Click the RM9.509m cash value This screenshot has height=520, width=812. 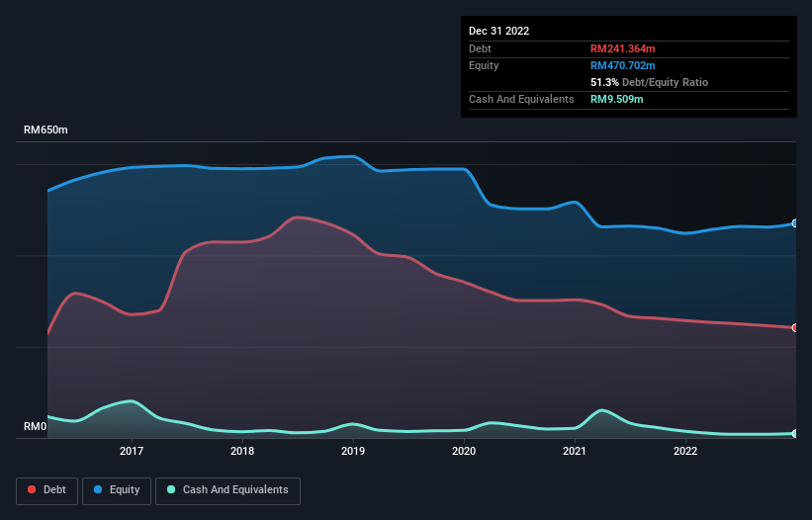coord(617,99)
